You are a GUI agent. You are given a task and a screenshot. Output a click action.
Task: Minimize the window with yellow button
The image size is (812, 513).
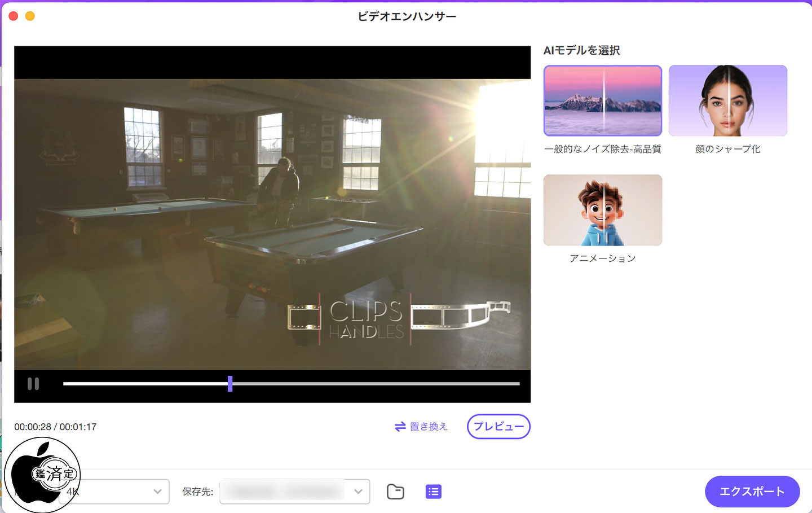pos(30,16)
